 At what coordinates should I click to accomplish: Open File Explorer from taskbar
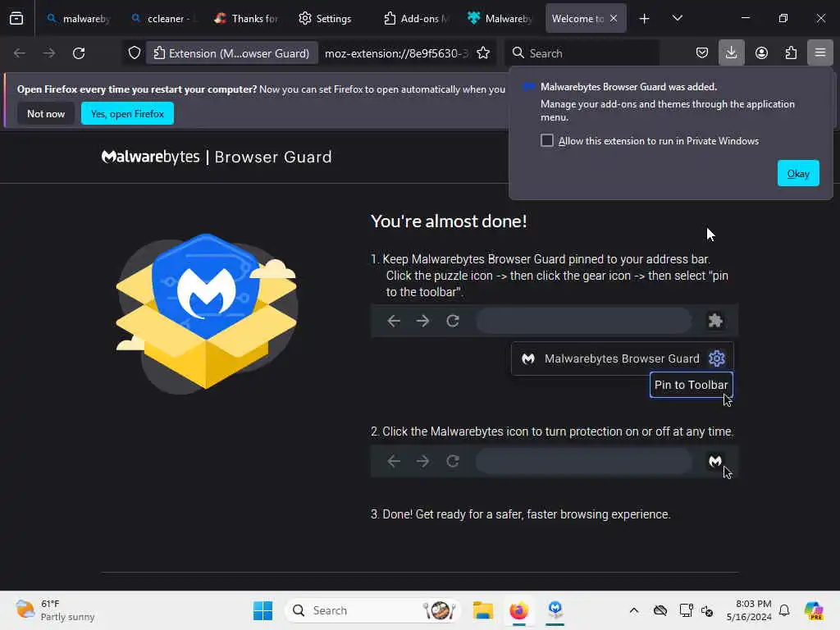(482, 610)
